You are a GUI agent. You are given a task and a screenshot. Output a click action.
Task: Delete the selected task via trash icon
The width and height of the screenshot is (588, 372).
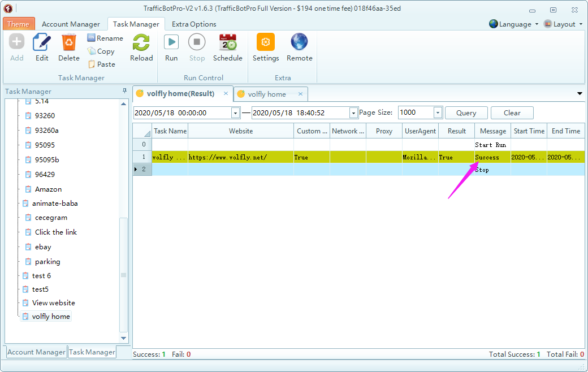(x=69, y=43)
